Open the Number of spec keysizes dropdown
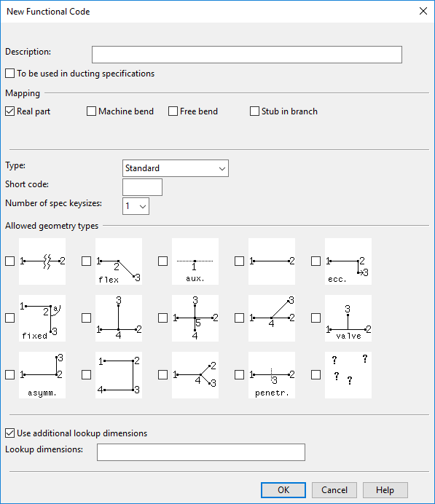Viewport: 435px width, 504px height. pos(136,206)
